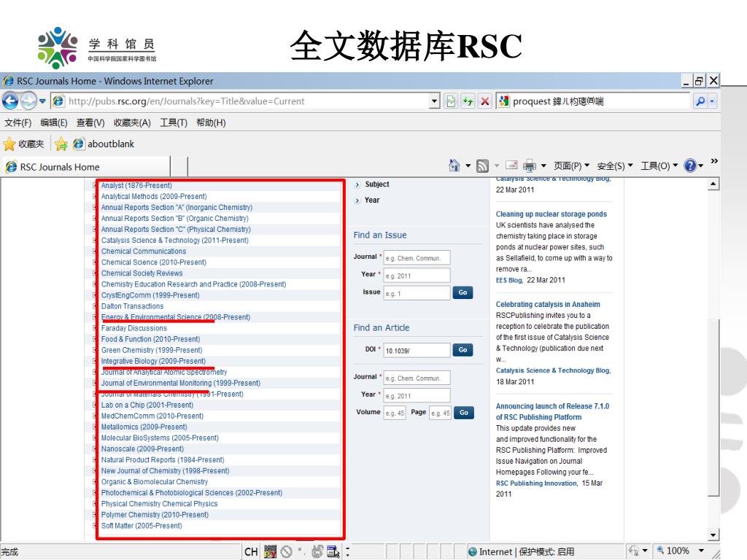This screenshot has width=747, height=560.
Task: Click the RSS feeds icon
Action: pos(483,166)
